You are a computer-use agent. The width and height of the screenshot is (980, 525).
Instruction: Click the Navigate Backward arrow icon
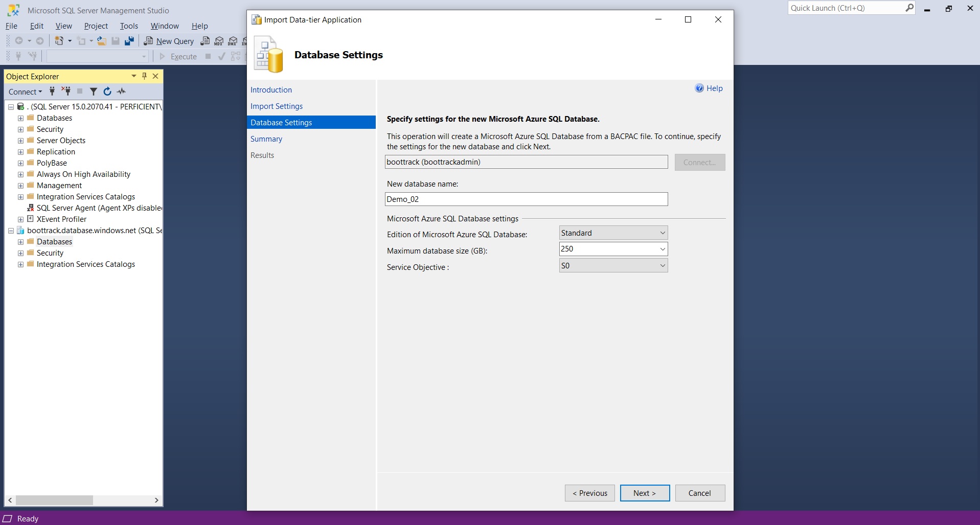(x=19, y=41)
